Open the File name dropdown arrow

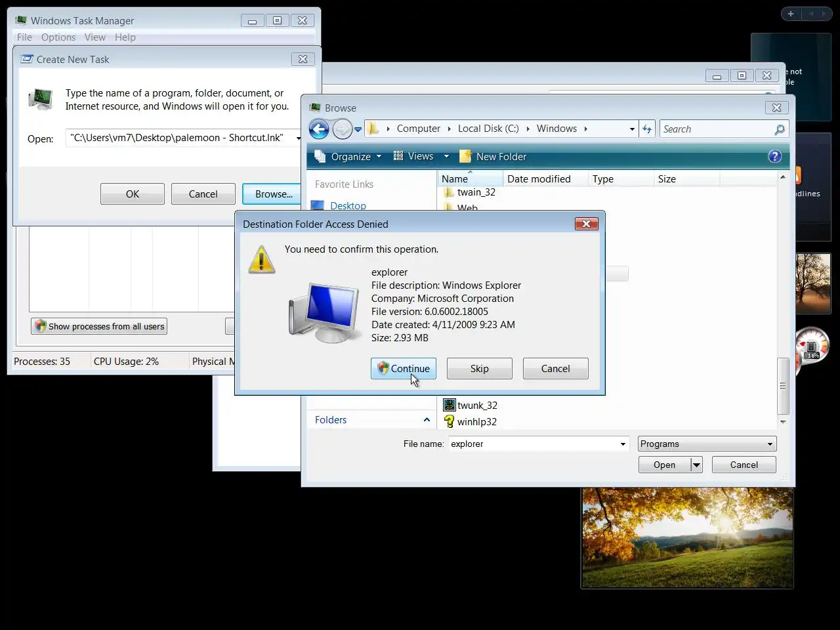tap(623, 444)
